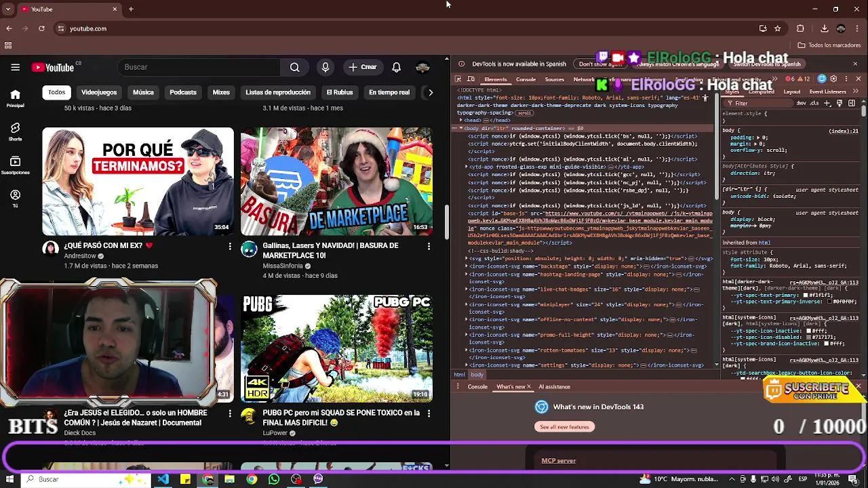Open the Computed styles tab

pyautogui.click(x=761, y=91)
